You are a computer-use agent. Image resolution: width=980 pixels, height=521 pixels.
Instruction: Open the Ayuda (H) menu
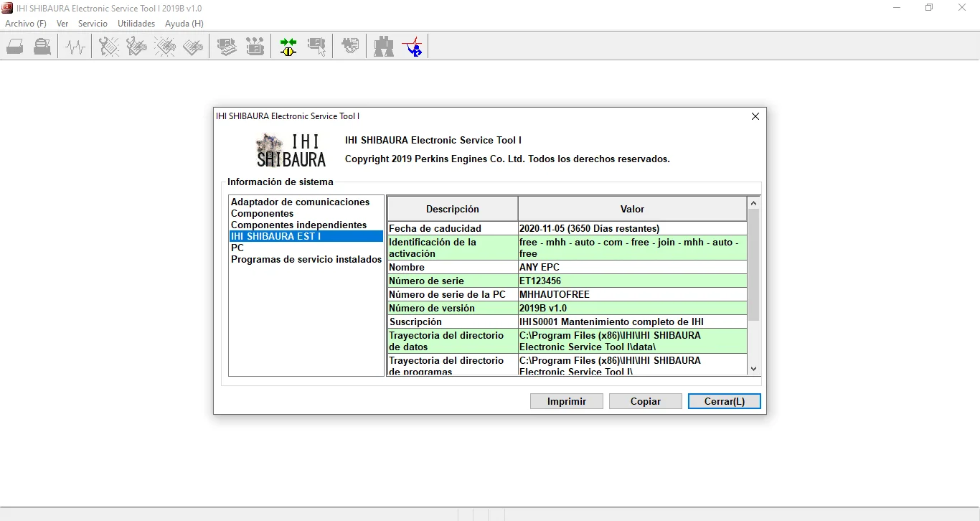184,24
